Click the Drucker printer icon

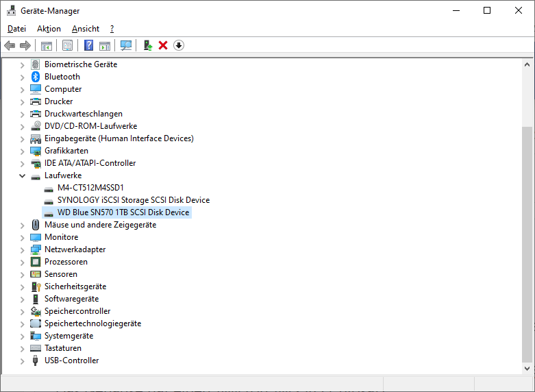pyautogui.click(x=36, y=101)
